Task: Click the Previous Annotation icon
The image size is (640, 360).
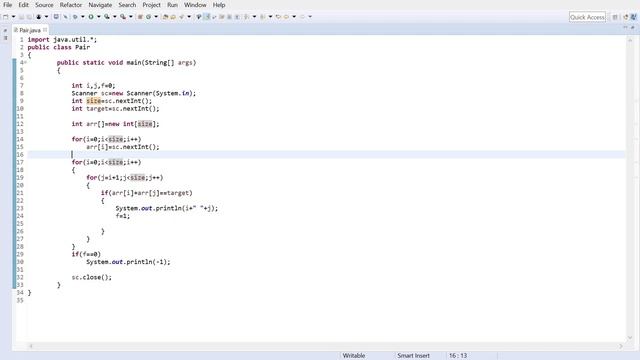Action: coord(262,17)
